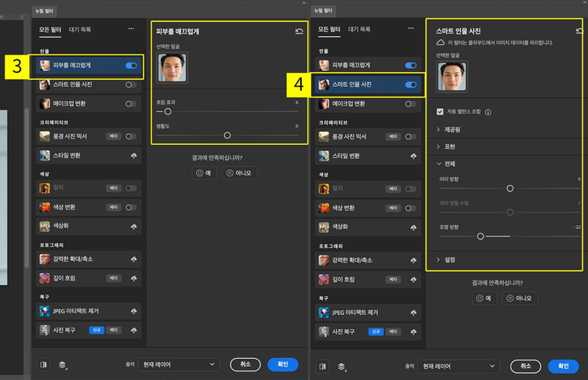Select 모든 필터 tab in right panel
588x380 pixels.
pyautogui.click(x=329, y=29)
